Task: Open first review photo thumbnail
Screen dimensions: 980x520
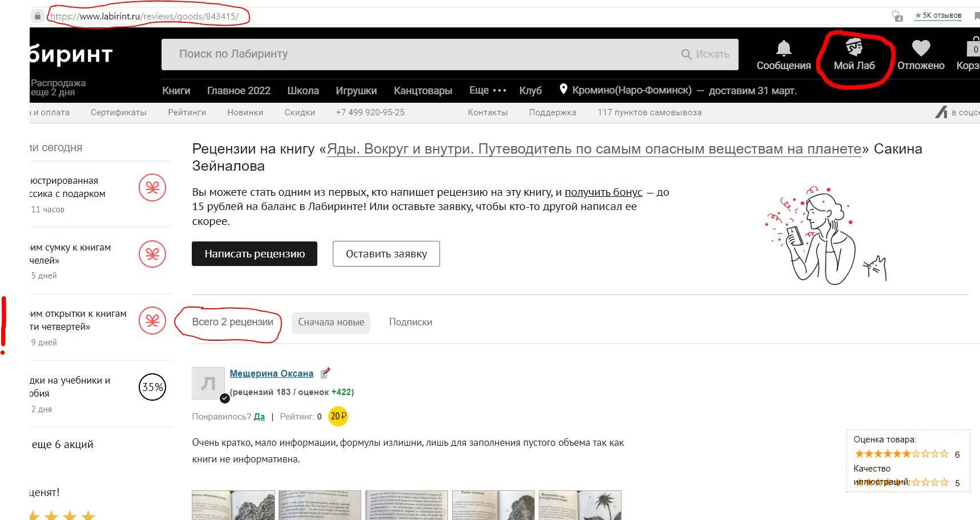Action: click(x=233, y=505)
